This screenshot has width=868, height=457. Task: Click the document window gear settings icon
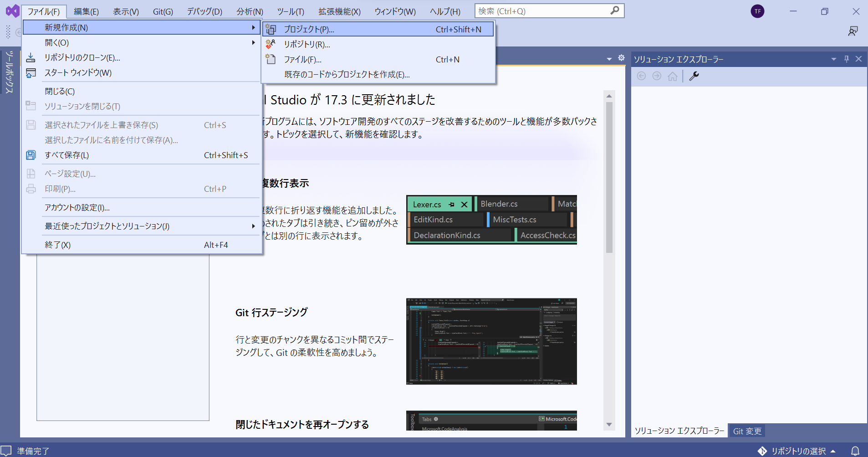point(621,58)
